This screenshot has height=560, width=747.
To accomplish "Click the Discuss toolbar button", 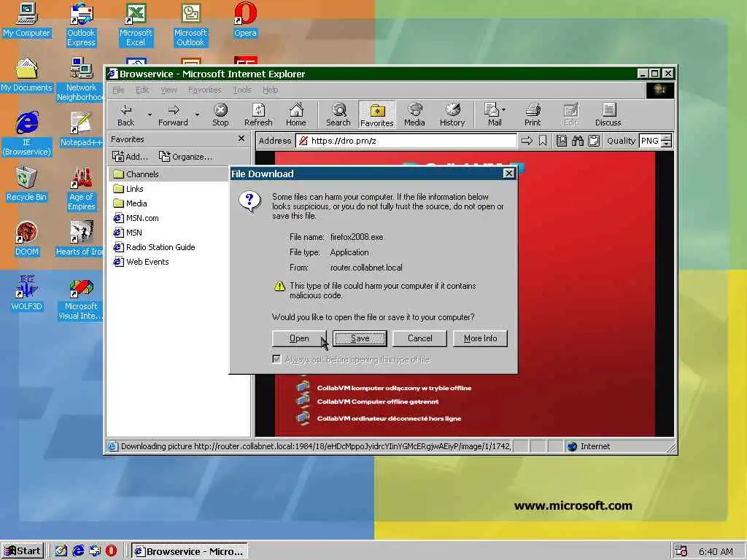I will (x=608, y=115).
